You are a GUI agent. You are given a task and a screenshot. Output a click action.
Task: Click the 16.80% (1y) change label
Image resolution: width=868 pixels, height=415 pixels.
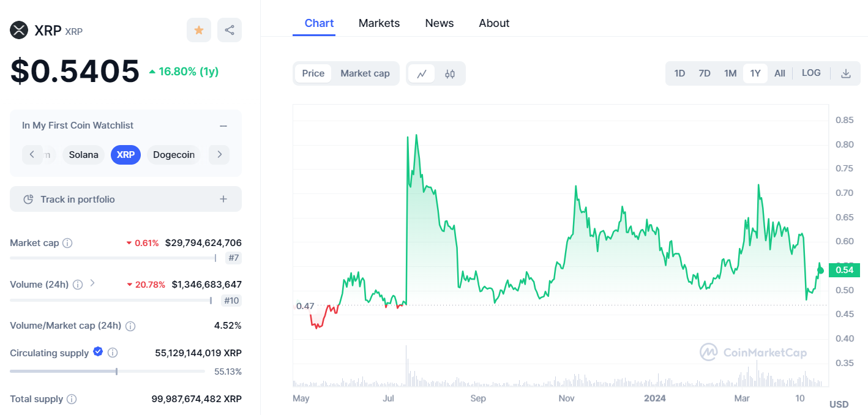184,72
